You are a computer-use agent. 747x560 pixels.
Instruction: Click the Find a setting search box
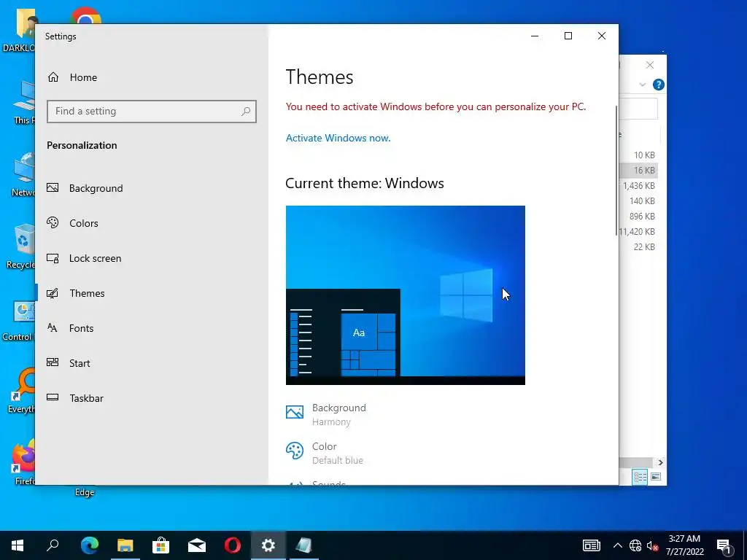click(x=152, y=112)
